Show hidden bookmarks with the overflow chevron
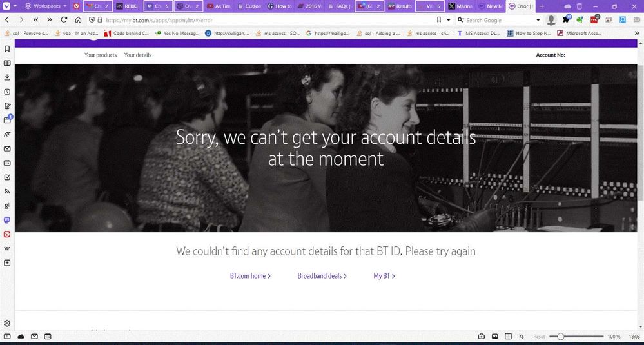The height and width of the screenshot is (345, 644). point(637,34)
